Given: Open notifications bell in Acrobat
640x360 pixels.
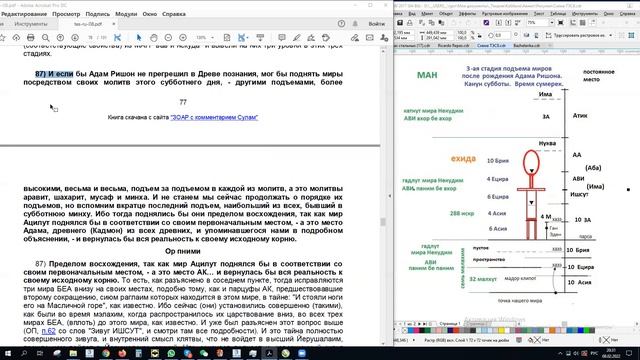Looking at the screenshot, I should [355, 24].
